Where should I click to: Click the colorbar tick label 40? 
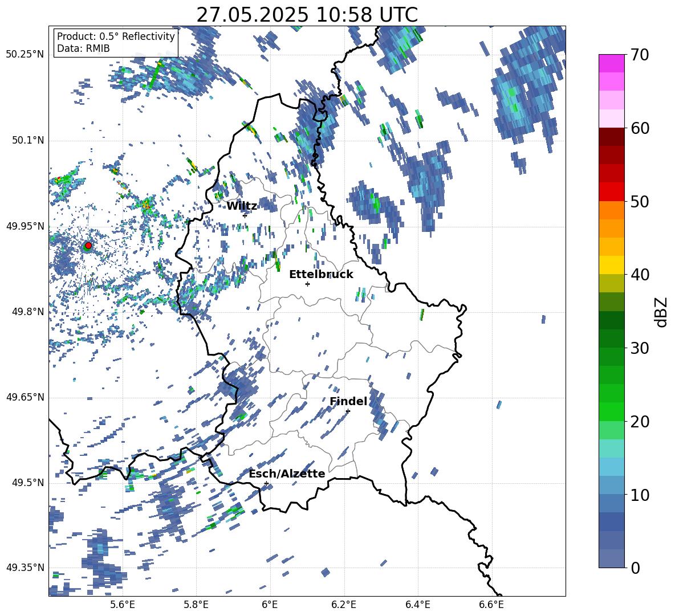[x=640, y=275]
